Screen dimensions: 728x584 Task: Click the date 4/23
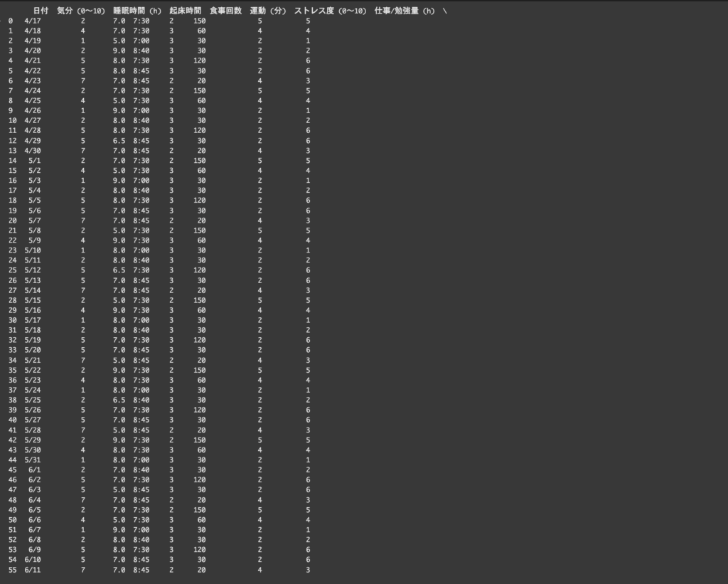[33, 81]
